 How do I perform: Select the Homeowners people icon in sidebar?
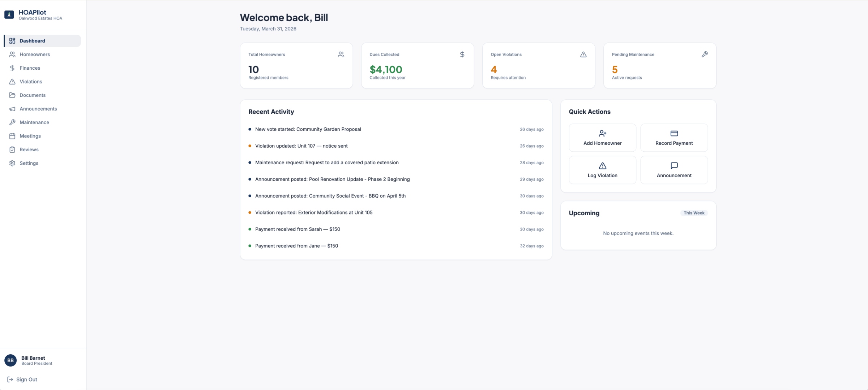(12, 54)
